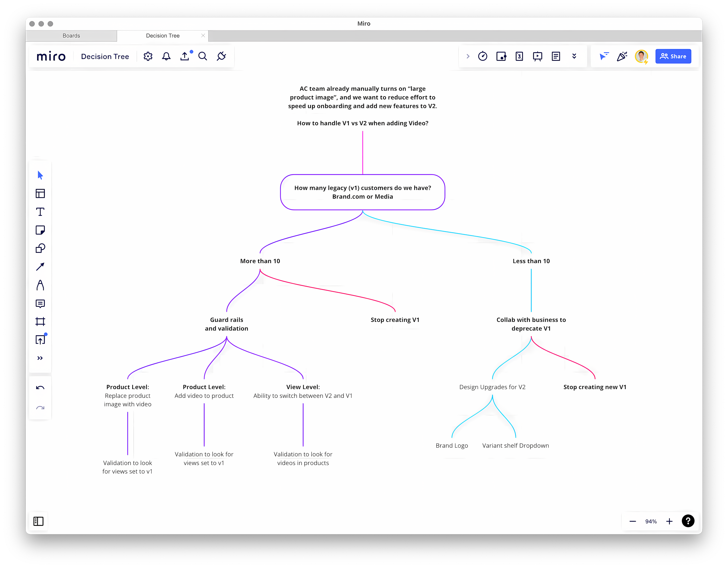Open the Comment tool
Screen dimensions: 728x568
40,304
